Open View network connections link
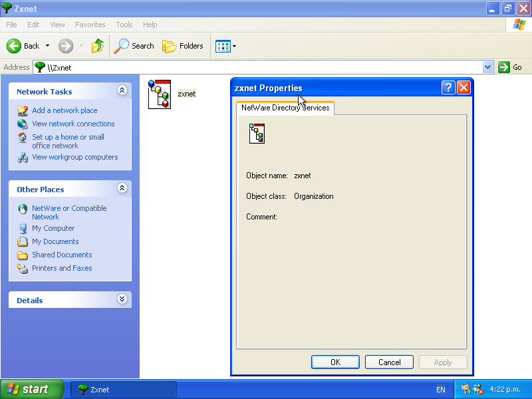532x399 pixels. 73,124
